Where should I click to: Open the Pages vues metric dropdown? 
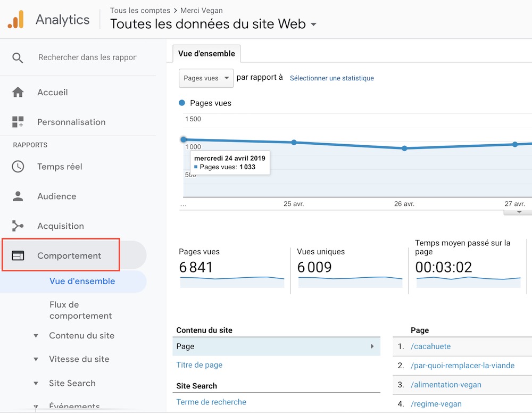click(x=206, y=78)
